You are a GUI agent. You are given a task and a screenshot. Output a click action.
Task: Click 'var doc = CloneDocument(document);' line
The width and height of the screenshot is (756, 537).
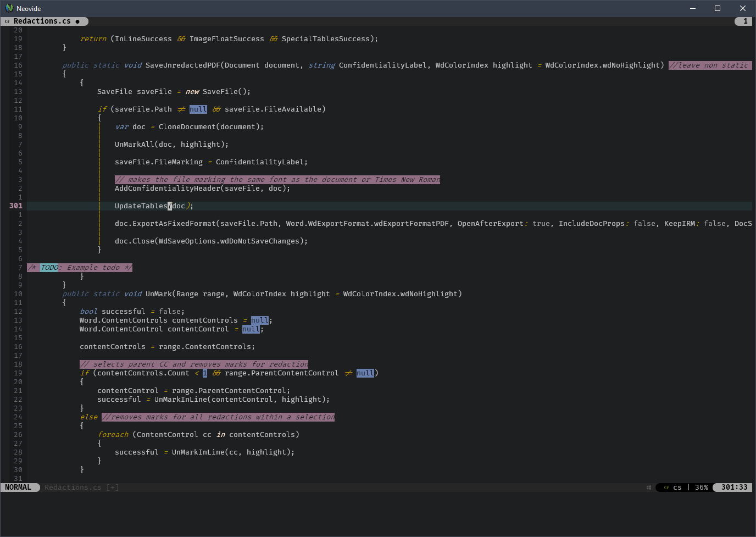[x=190, y=127]
